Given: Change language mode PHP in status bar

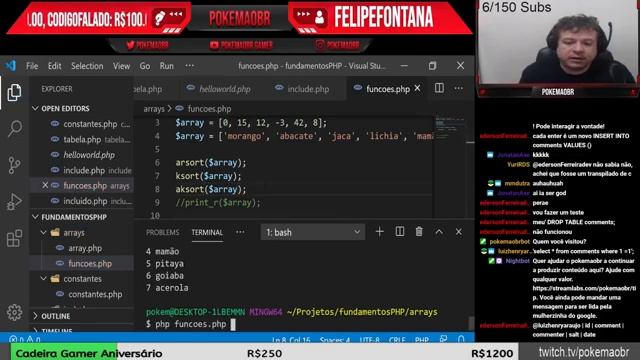Looking at the screenshot, I should pyautogui.click(x=422, y=339).
